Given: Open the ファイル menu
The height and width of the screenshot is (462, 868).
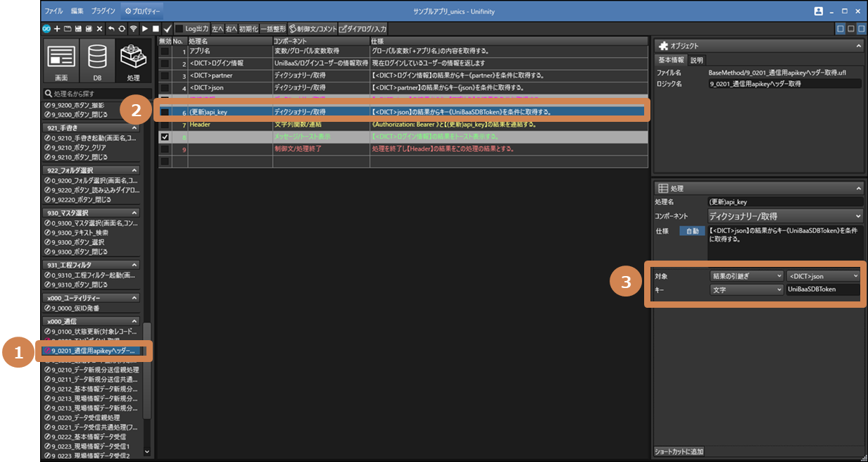Looking at the screenshot, I should coord(54,11).
